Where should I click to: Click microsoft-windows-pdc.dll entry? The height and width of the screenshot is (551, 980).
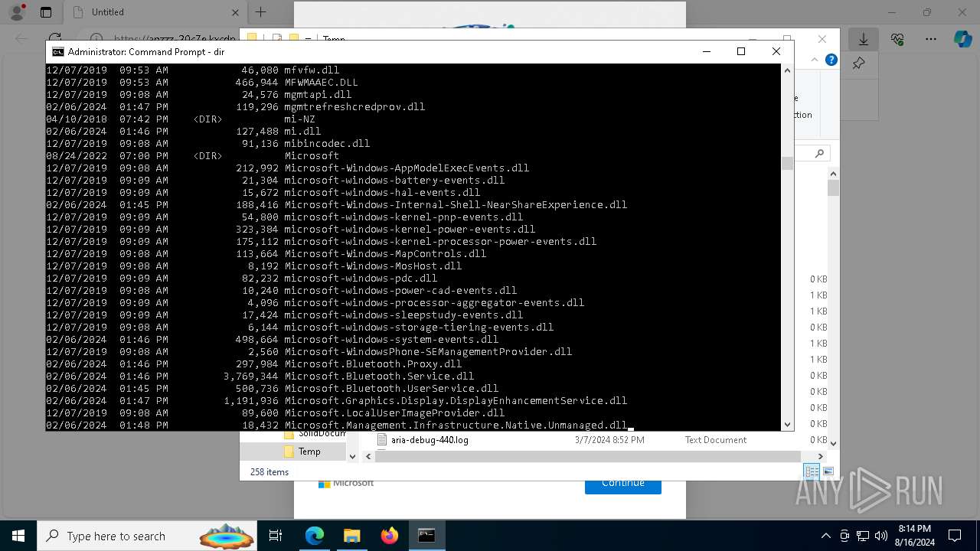point(361,278)
